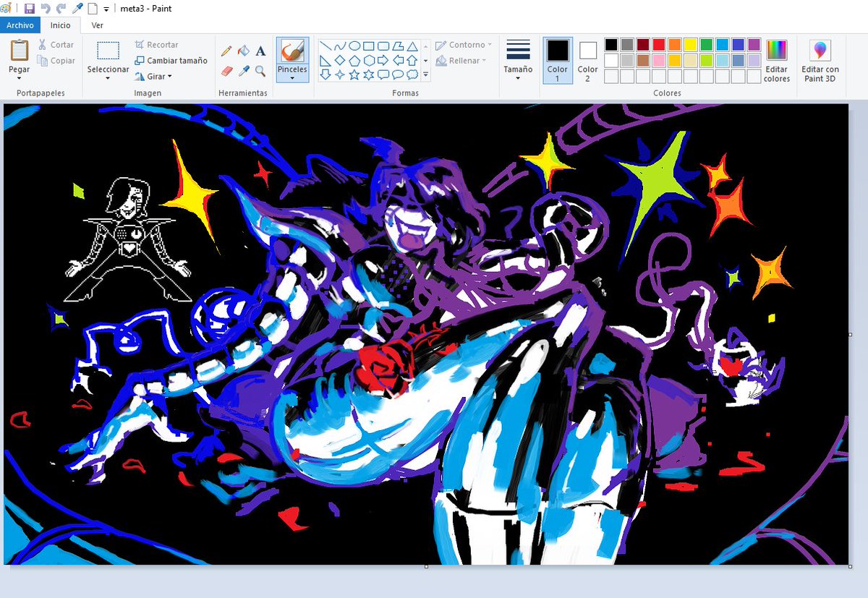
Task: Choose the Five-point star shape
Action: (x=354, y=74)
